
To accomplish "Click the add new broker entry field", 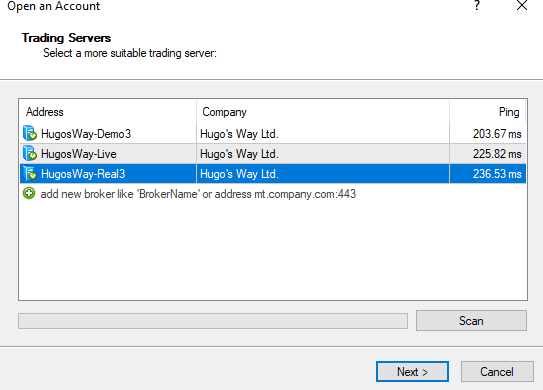I will 198,194.
